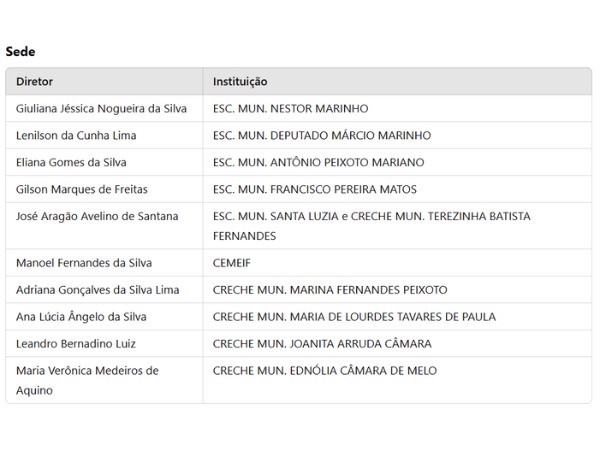This screenshot has width=600, height=450.
Task: Select Gilson Marques de Freitas name
Action: pos(82,189)
